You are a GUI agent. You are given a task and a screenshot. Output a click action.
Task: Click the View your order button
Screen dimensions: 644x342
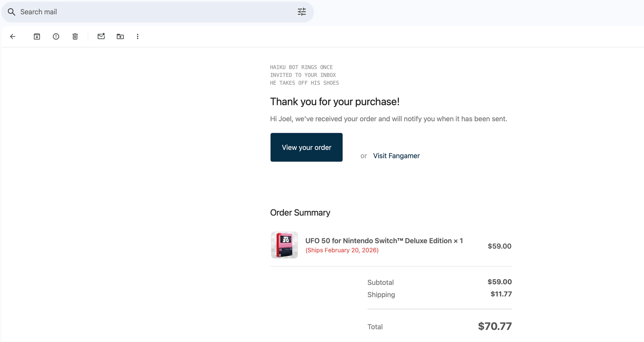(x=307, y=147)
